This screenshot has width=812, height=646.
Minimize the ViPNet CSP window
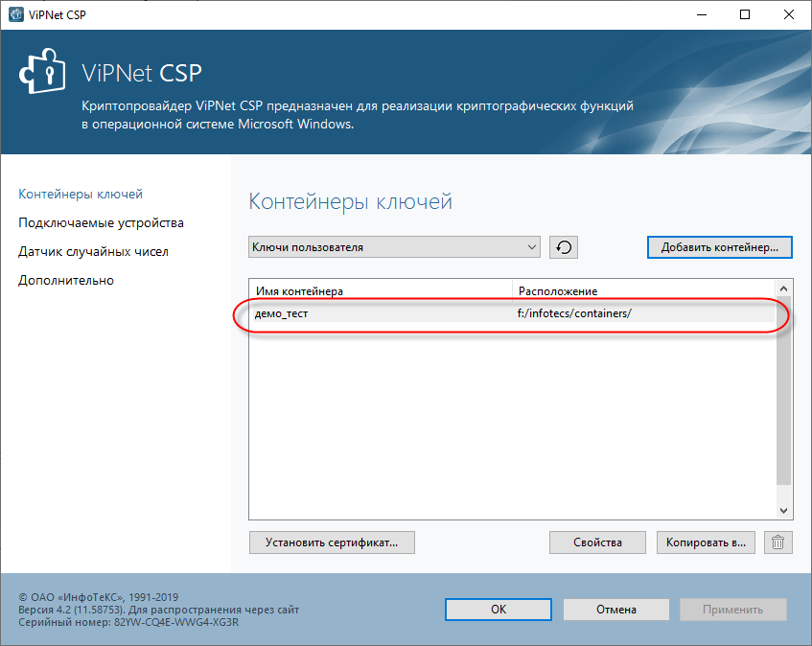pyautogui.click(x=702, y=14)
